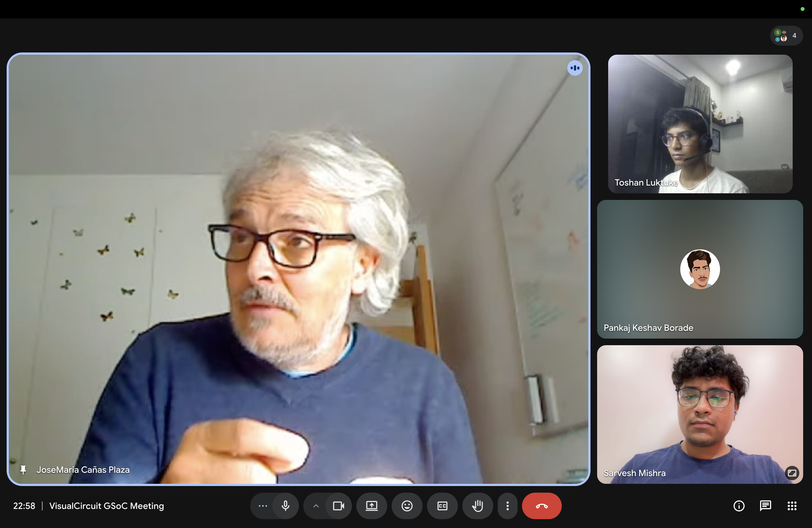This screenshot has width=812, height=528.
Task: Click the speaking indicator on main video
Action: [x=574, y=68]
